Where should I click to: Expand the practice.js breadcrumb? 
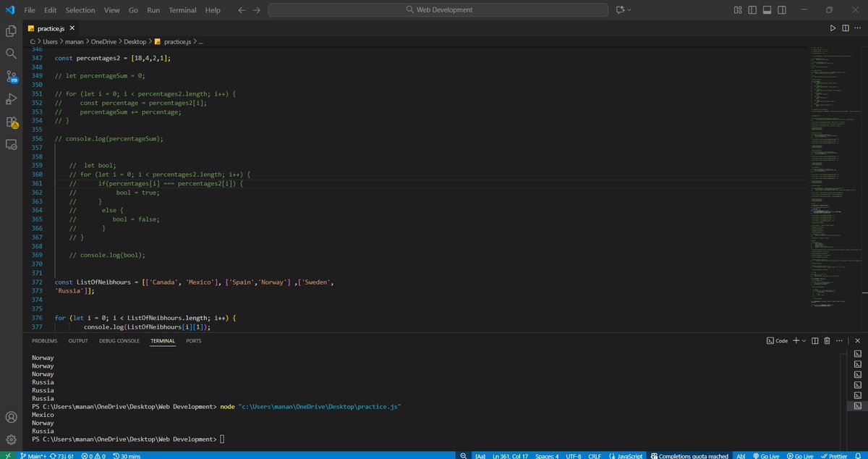[172, 41]
